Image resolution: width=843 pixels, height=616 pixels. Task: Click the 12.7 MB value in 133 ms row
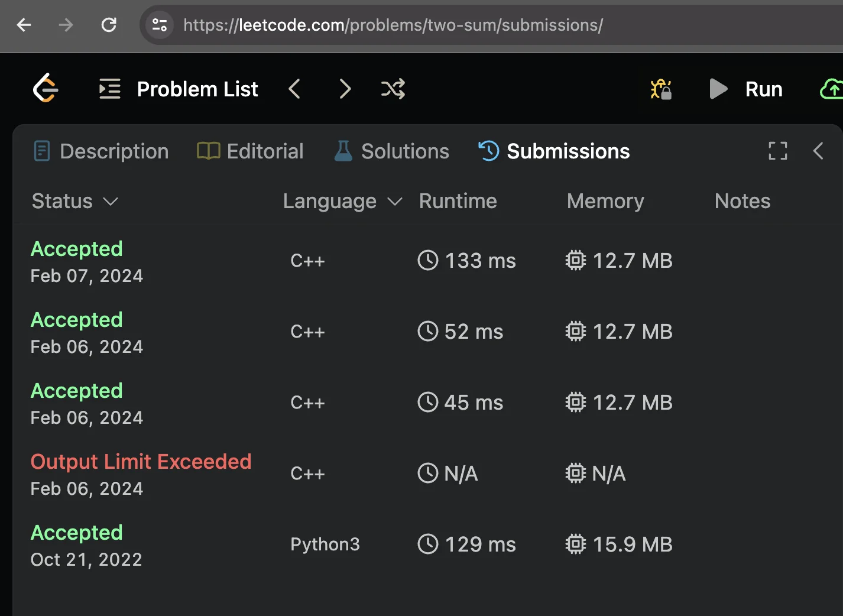(633, 261)
